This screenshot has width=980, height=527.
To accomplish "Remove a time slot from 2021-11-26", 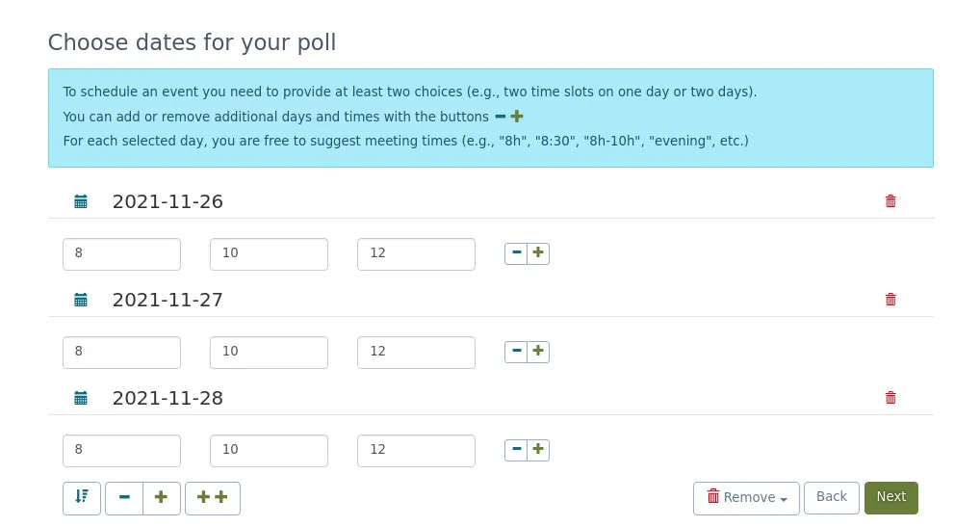I will [516, 253].
